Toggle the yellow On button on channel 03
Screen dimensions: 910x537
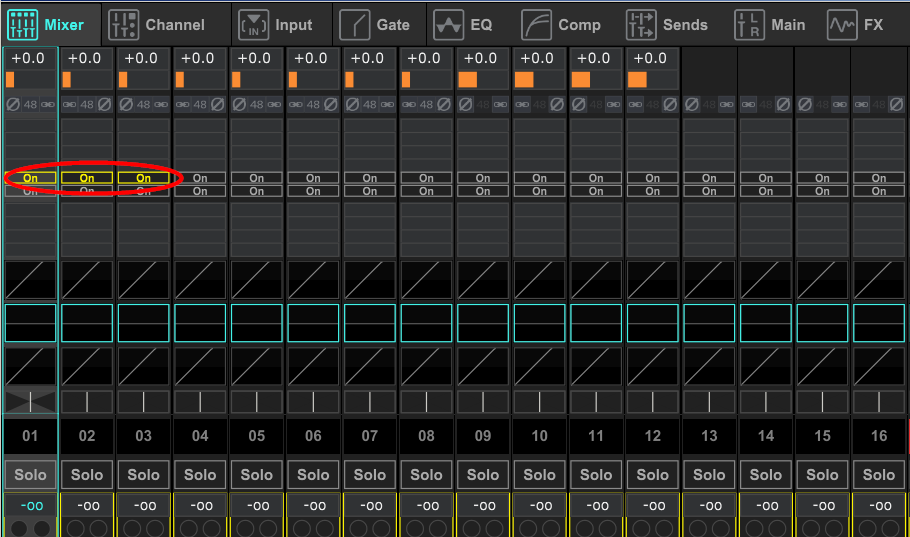coord(143,178)
